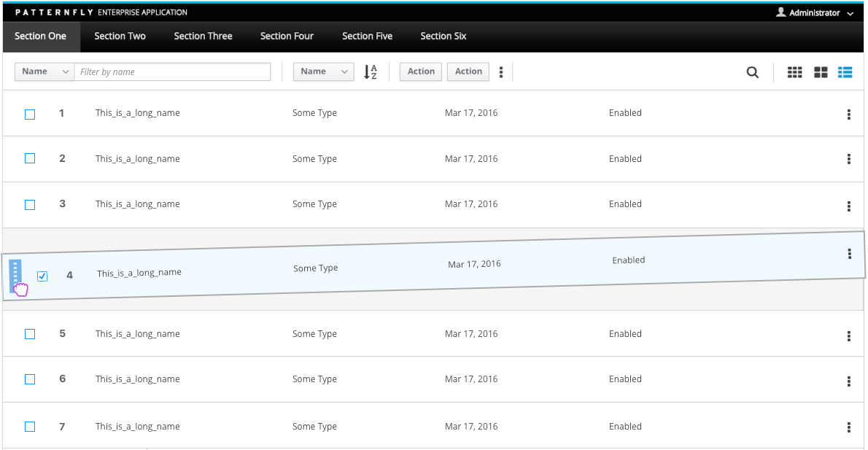Image resolution: width=868 pixels, height=450 pixels.
Task: Open Section One tab
Action: [x=40, y=36]
